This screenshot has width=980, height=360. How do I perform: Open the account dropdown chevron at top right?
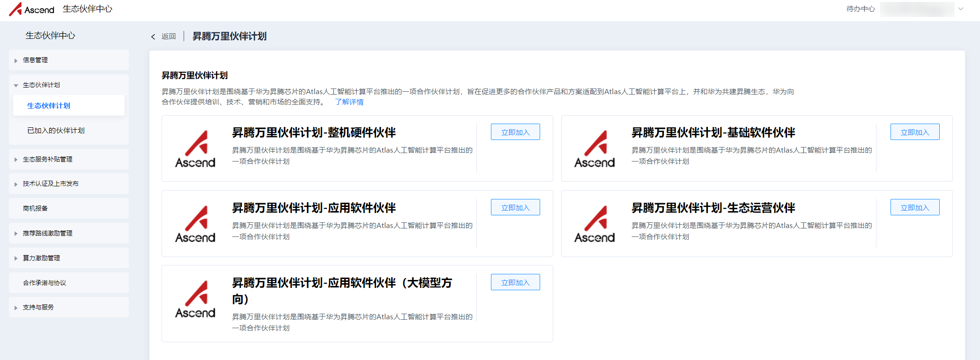coord(960,9)
